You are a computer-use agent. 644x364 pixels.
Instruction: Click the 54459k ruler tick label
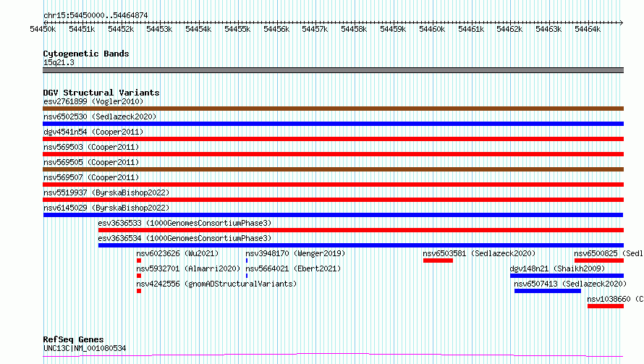click(x=393, y=29)
